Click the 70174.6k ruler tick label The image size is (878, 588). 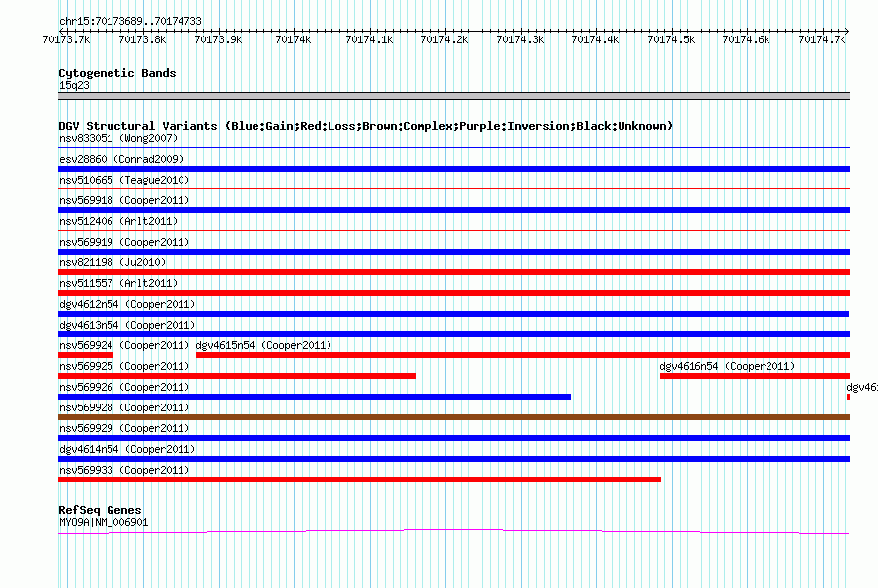pos(746,39)
